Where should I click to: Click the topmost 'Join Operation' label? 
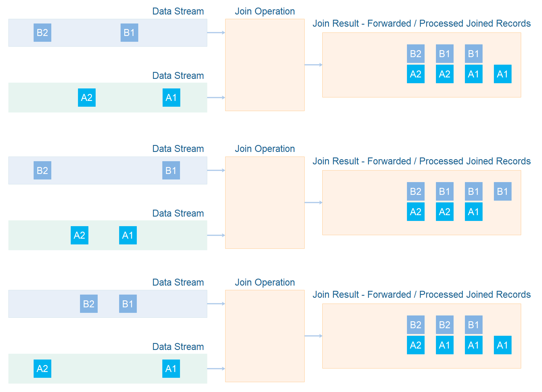coord(265,11)
